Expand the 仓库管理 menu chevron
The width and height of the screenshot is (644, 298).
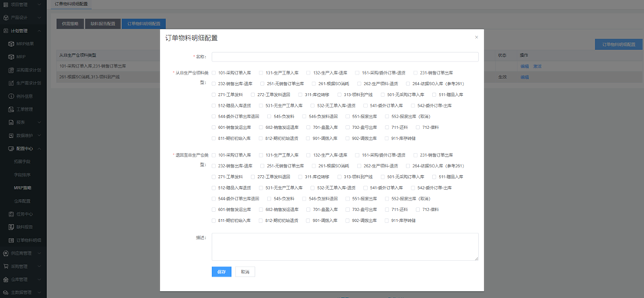(38, 280)
